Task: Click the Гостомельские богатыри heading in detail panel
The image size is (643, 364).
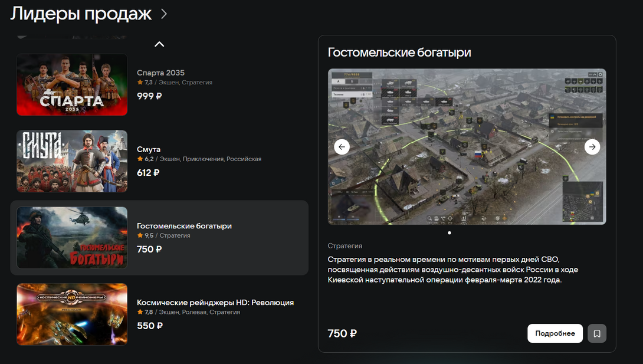Action: click(x=399, y=53)
